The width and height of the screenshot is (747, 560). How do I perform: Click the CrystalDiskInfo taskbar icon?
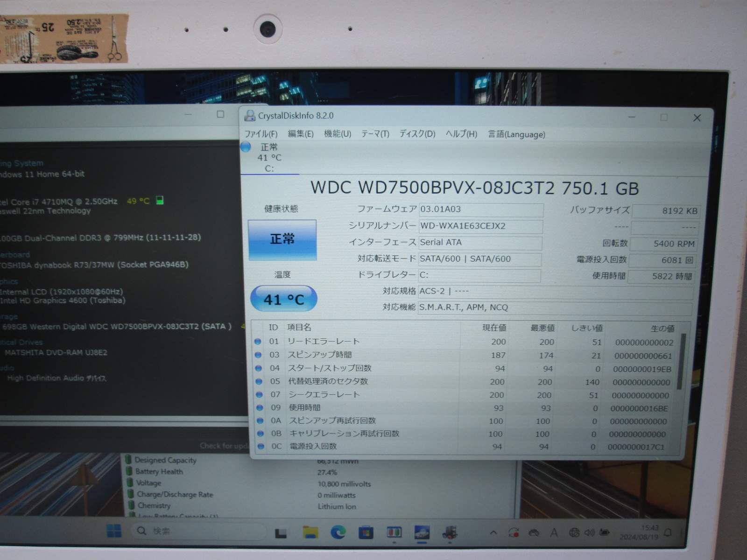click(423, 532)
